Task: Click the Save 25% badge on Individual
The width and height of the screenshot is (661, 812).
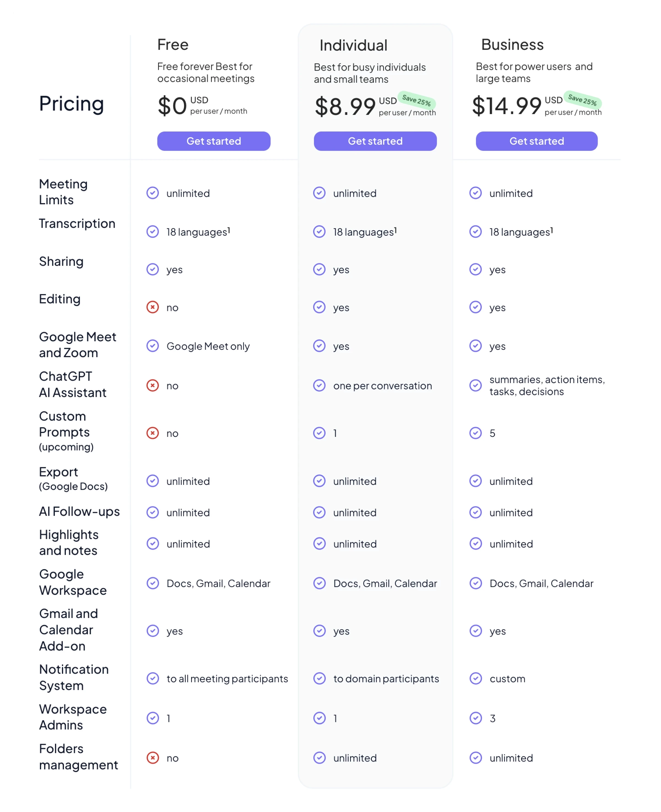Action: click(416, 101)
